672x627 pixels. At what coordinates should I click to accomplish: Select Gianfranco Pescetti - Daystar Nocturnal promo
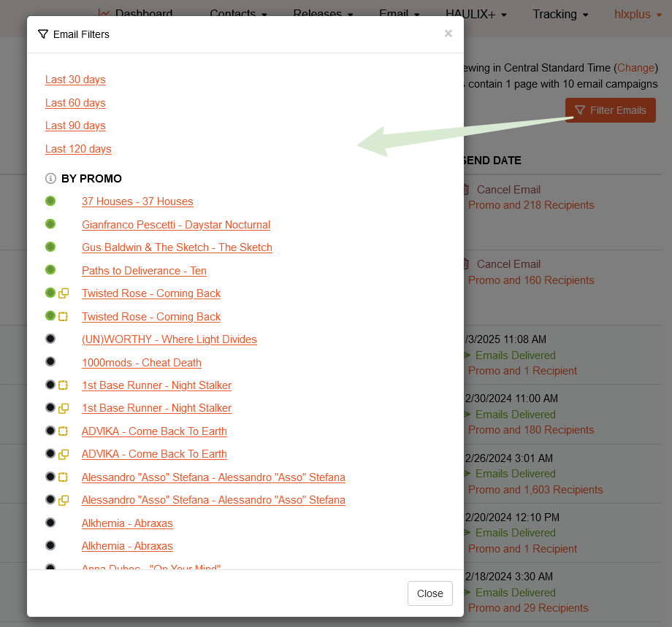click(x=176, y=224)
